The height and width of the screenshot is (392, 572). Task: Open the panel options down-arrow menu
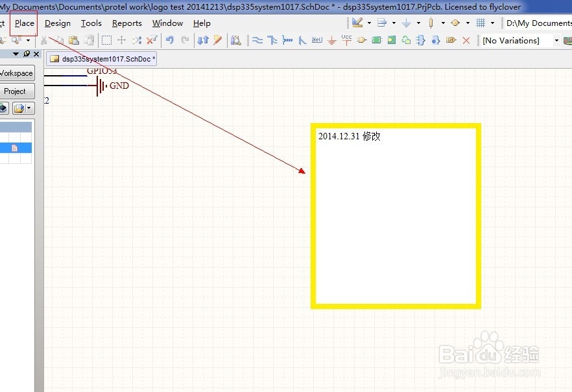16,54
